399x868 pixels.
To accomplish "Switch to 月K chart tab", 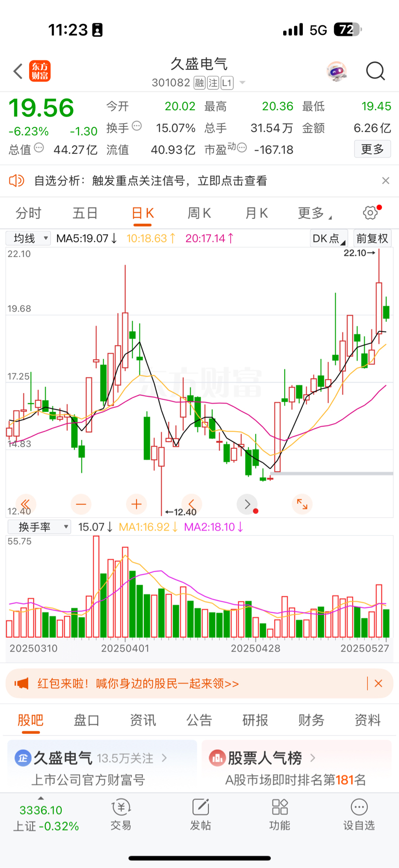I will point(257,213).
